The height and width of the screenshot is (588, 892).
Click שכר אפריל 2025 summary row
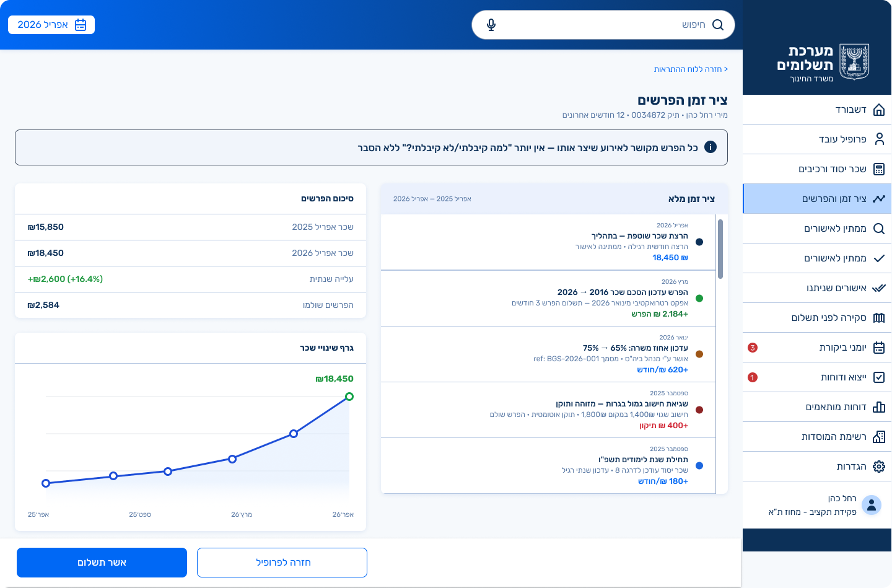[190, 227]
